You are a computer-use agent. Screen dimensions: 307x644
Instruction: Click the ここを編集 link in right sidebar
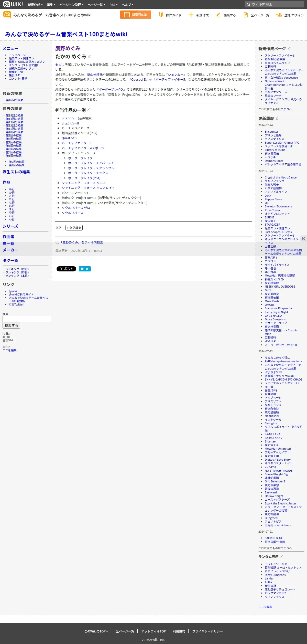coord(265,607)
